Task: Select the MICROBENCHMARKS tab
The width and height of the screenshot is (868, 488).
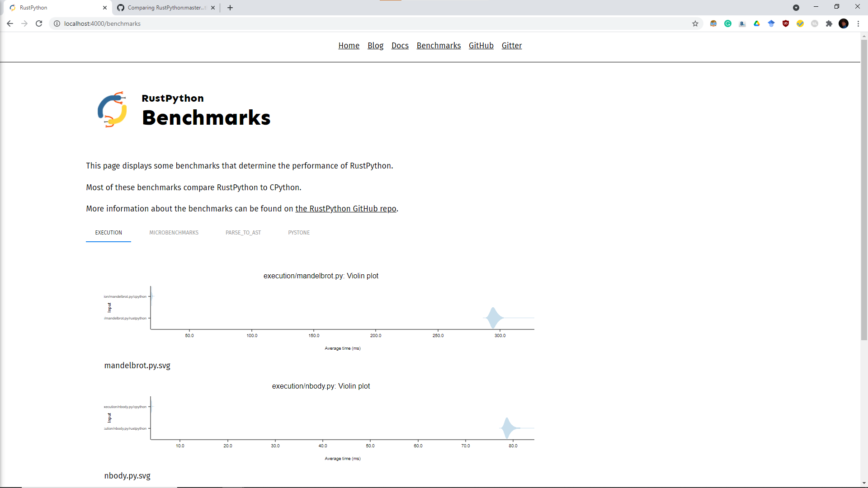Action: 174,233
